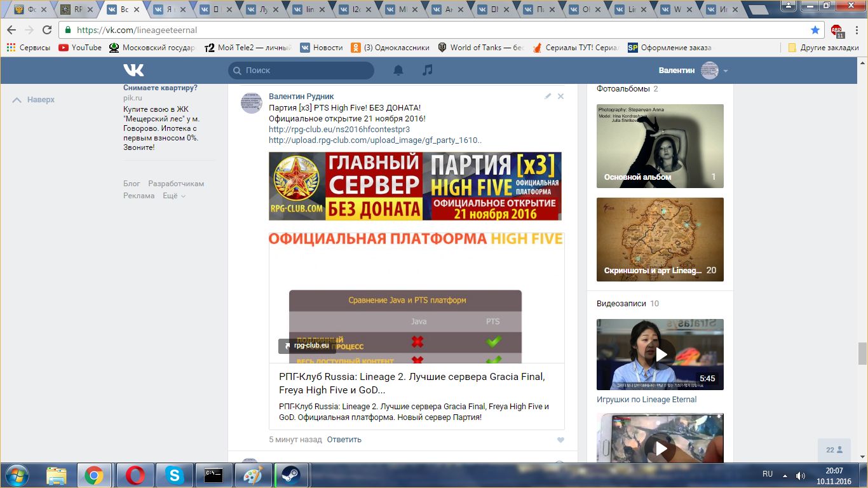Expand the Ещё dropdown in the footer
Viewport: 868px width, 488px height.
point(173,196)
